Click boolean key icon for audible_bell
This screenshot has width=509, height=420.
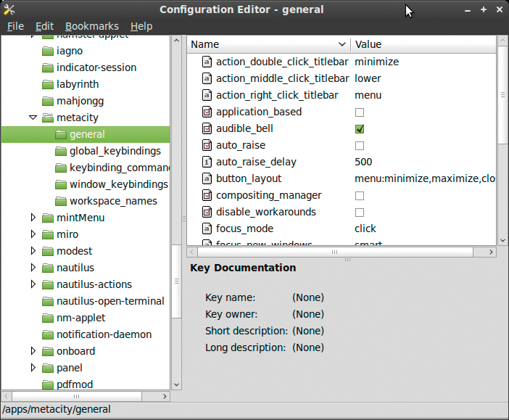[207, 128]
